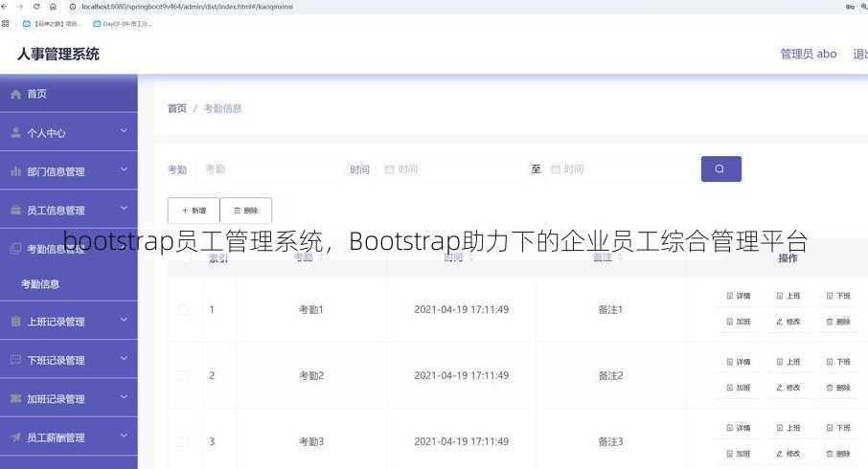Viewport: 868px width, 469px height.
Task: Click 删除 trash in the 考勤2 row
Action: pos(838,388)
